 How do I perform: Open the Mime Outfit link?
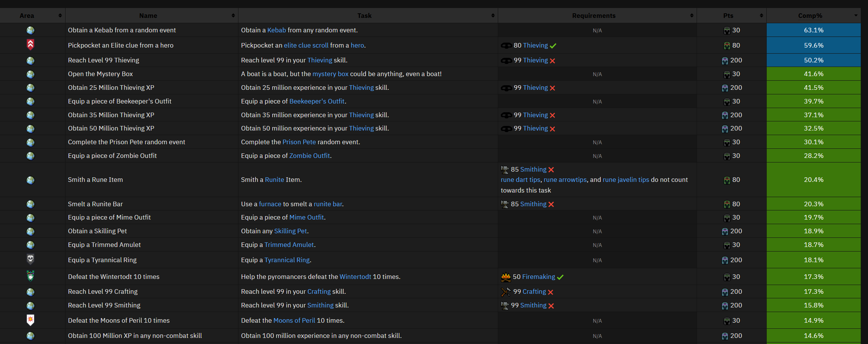tap(307, 217)
